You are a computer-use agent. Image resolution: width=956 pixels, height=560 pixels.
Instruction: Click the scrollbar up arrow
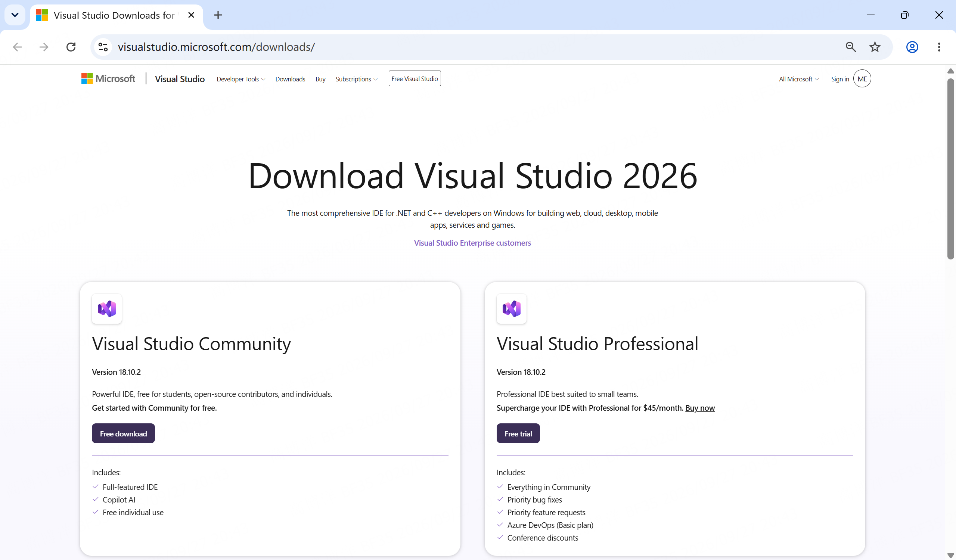(x=950, y=71)
